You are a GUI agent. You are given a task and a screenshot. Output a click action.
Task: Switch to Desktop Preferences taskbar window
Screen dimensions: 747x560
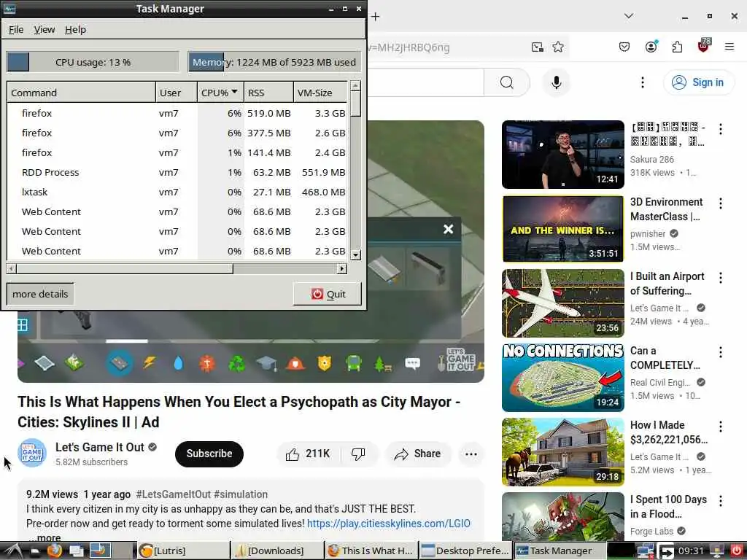coord(465,551)
